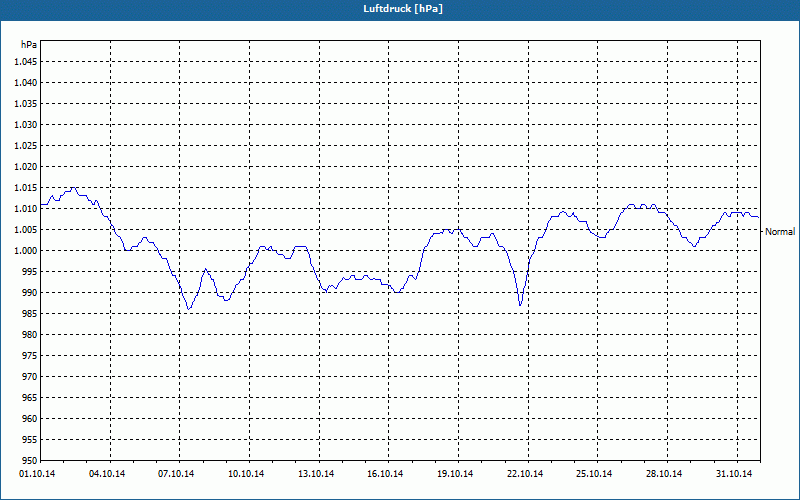Click the 1.035 y-axis label

point(26,104)
